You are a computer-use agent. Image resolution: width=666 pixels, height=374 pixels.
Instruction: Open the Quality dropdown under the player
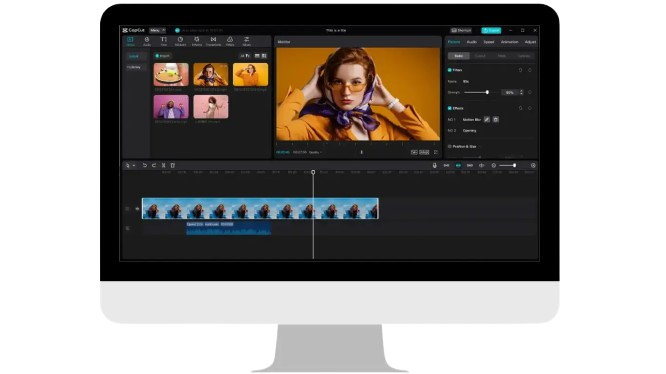point(315,152)
